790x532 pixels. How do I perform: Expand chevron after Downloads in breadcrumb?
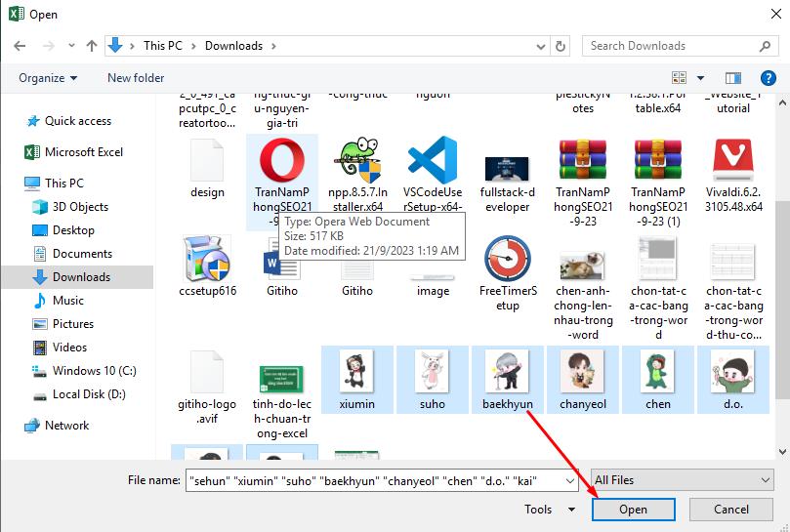[x=273, y=46]
